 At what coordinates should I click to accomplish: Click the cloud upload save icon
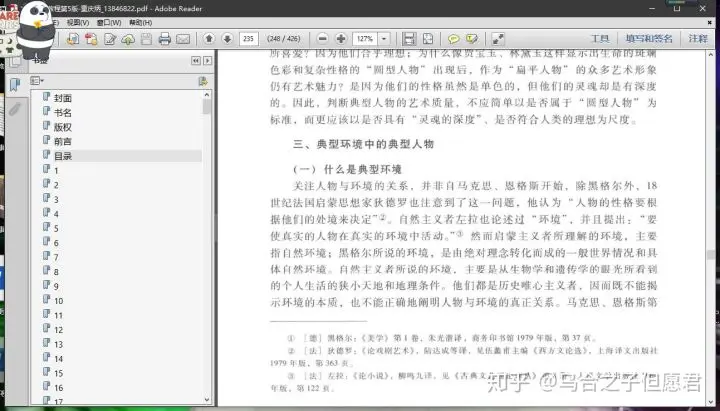(x=128, y=39)
